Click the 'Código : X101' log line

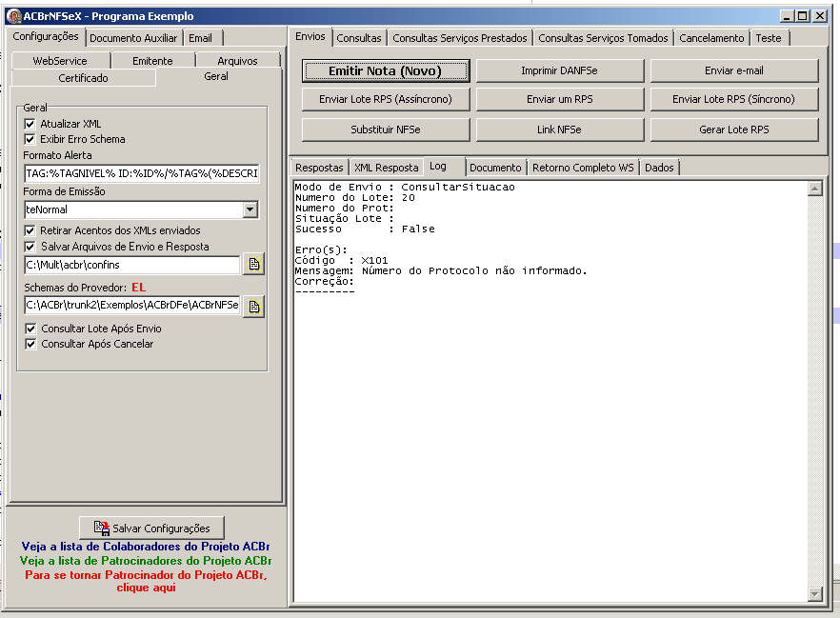coord(341,260)
